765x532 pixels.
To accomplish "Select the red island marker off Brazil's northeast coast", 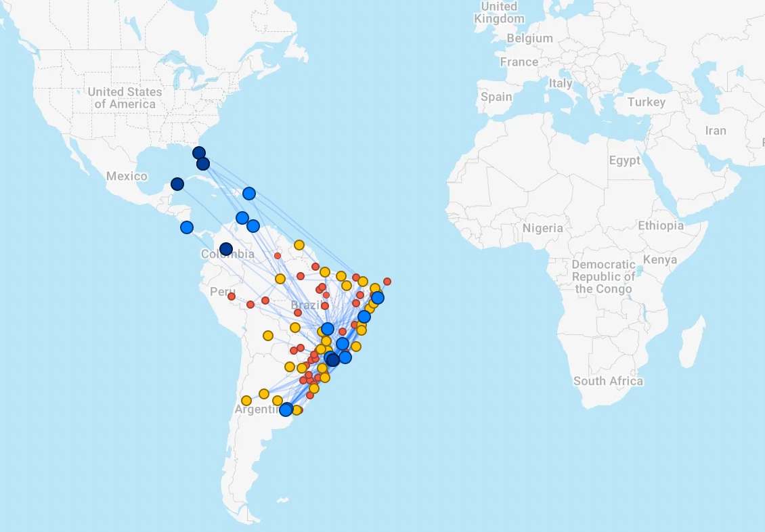I will 387,282.
